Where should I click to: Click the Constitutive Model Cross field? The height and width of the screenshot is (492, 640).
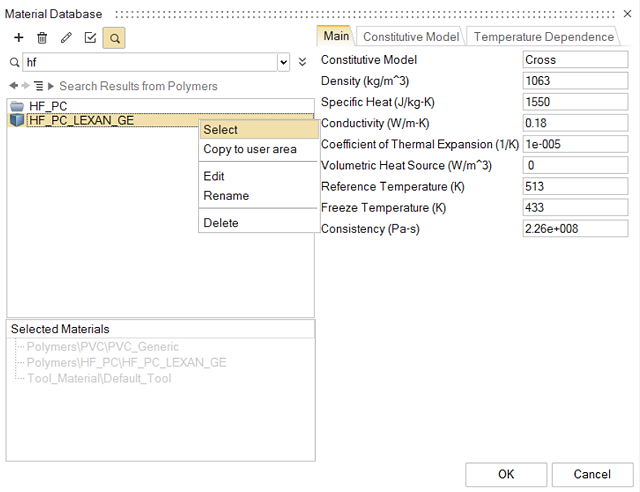[575, 60]
